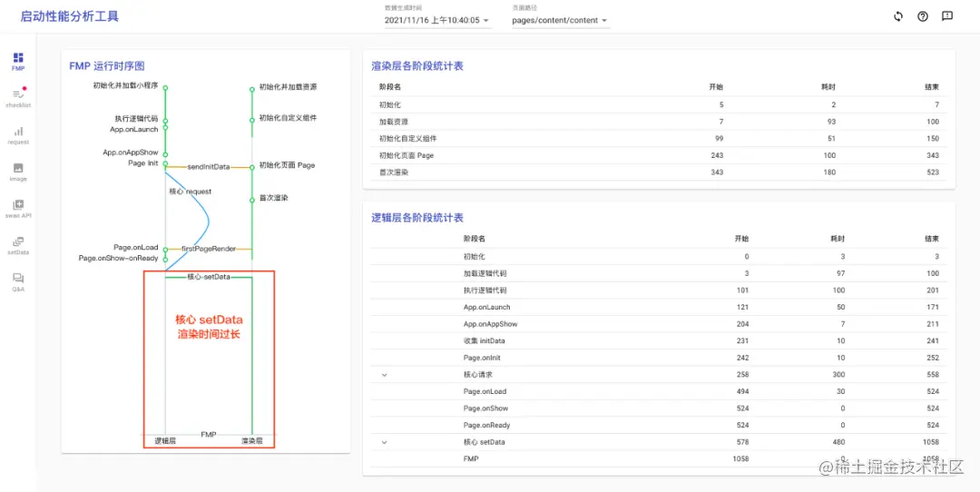
Task: Select the 初始化自定义组件 table row
Action: point(659,138)
